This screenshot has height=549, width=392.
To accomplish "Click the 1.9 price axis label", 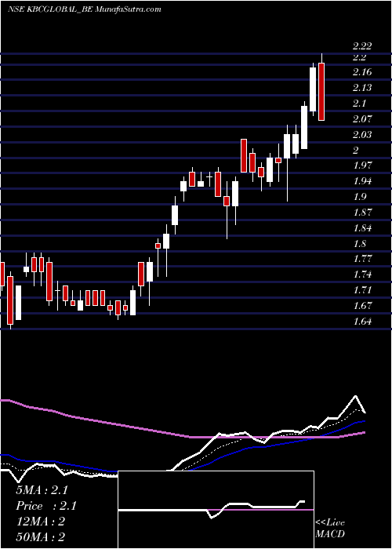I will point(359,196).
